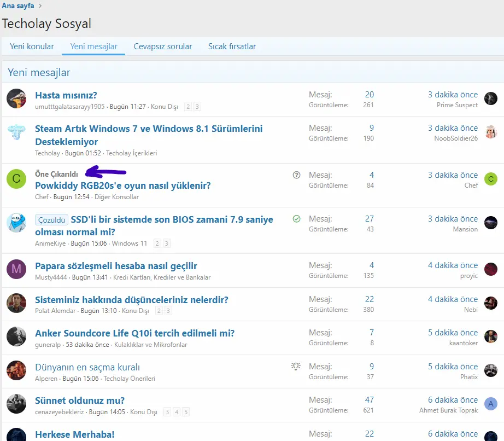The width and height of the screenshot is (504, 441).
Task: Click blue A avatar of Ahmet Burak Toprak
Action: (x=491, y=404)
